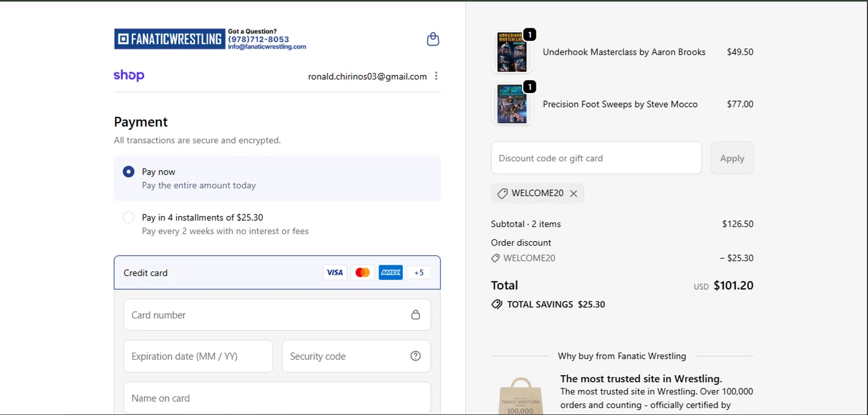Viewport: 868px width, 415px height.
Task: Open account options three-dot menu
Action: tap(436, 76)
